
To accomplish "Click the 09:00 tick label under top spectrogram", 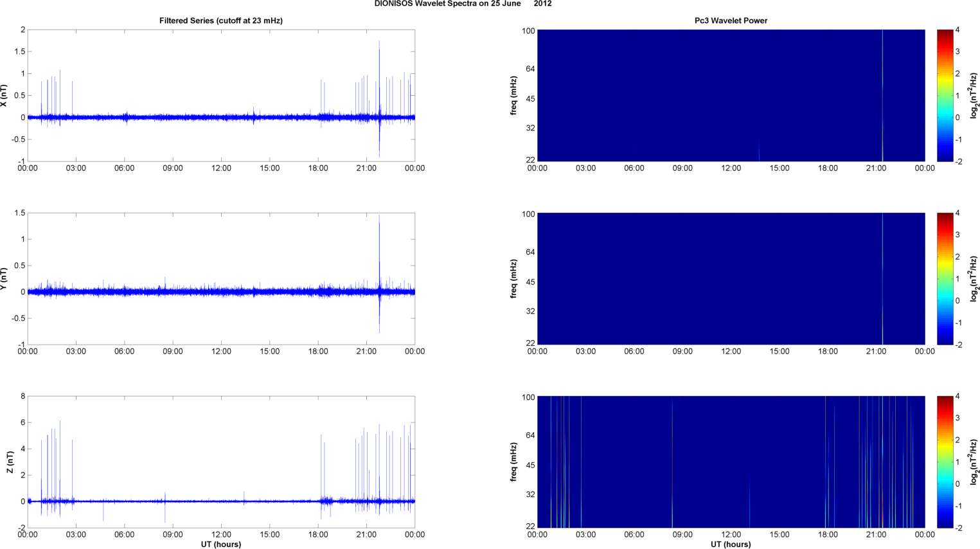I will pos(682,168).
